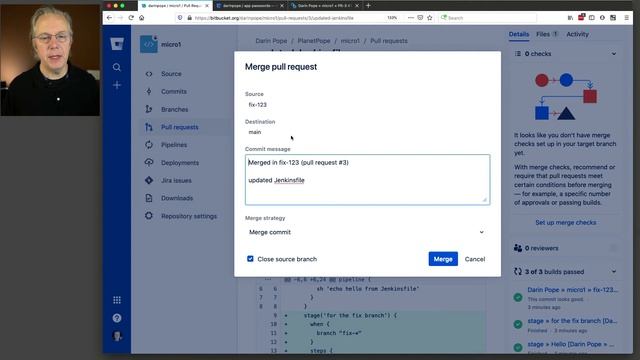The height and width of the screenshot is (360, 640).
Task: Click the Merge button
Action: 443,259
